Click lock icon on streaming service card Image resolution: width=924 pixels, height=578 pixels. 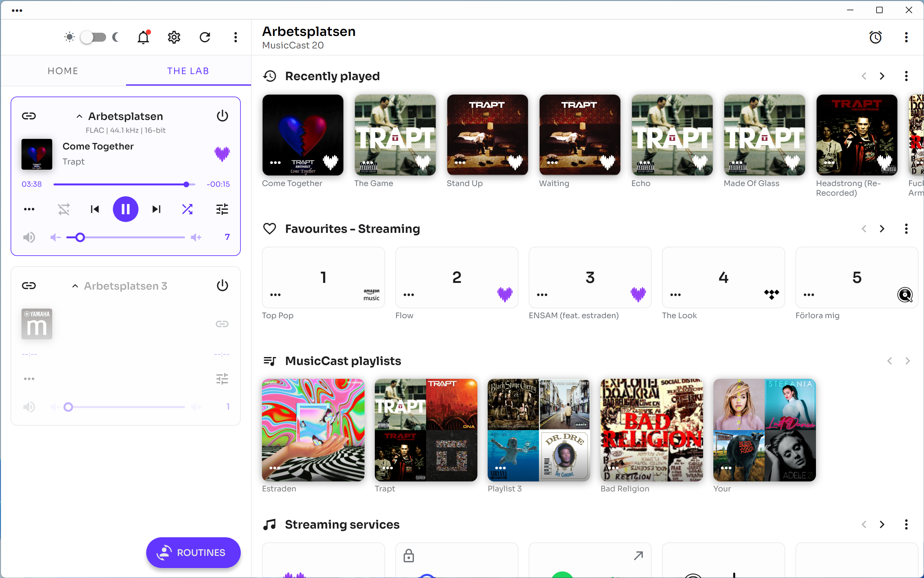coord(408,556)
